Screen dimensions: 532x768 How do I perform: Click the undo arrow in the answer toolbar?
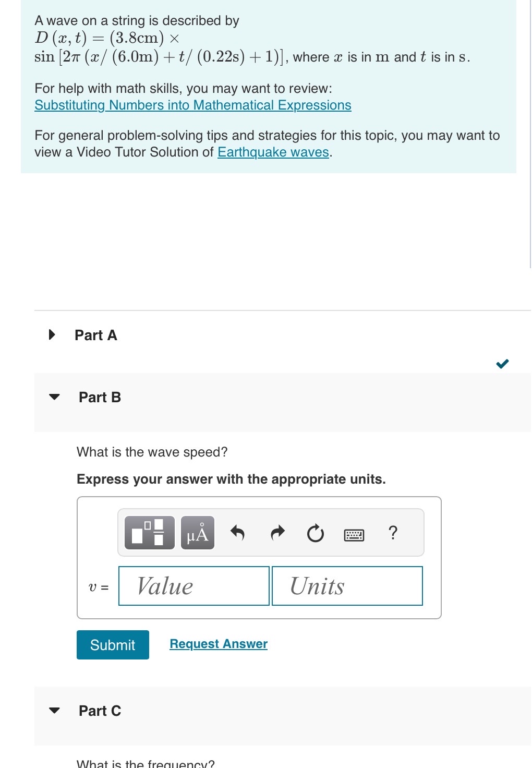pyautogui.click(x=238, y=533)
